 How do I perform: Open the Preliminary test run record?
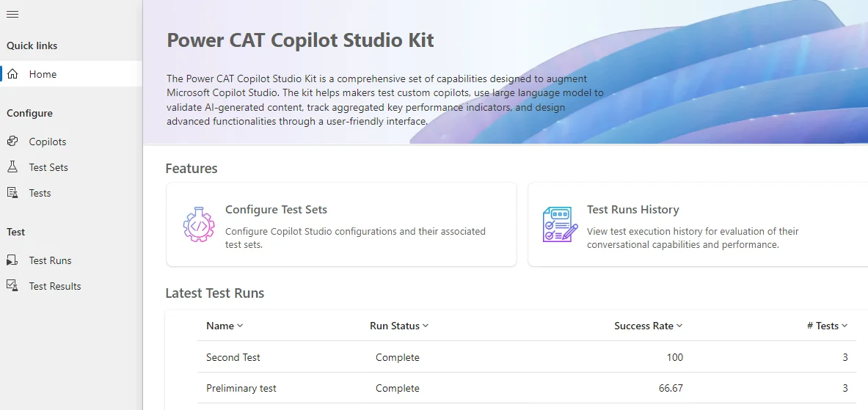point(241,388)
